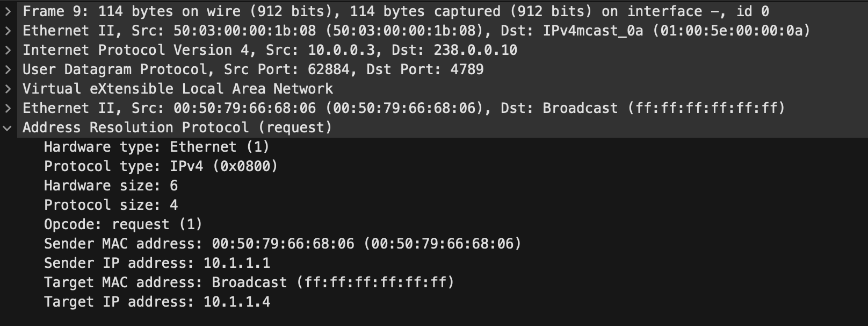Expand inner Ethernet II Broadcast arrow
The height and width of the screenshot is (326, 868).
[x=8, y=108]
